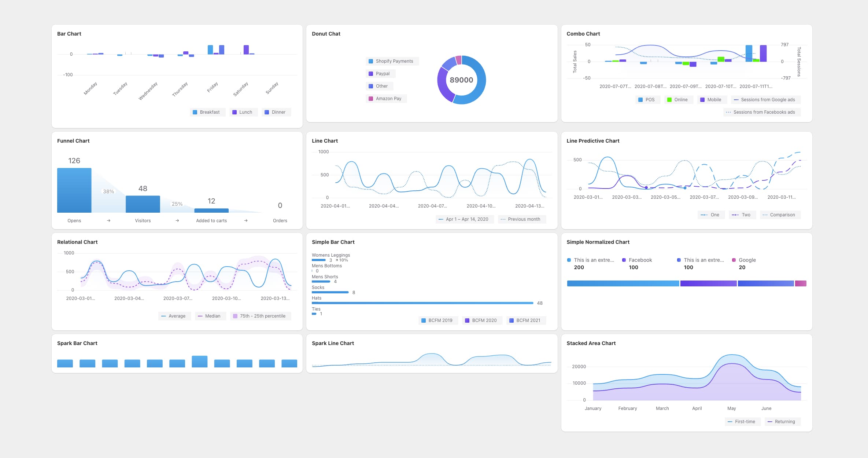The image size is (868, 458).
Task: Select the Facebook legend marker showing 100
Action: pyautogui.click(x=623, y=260)
